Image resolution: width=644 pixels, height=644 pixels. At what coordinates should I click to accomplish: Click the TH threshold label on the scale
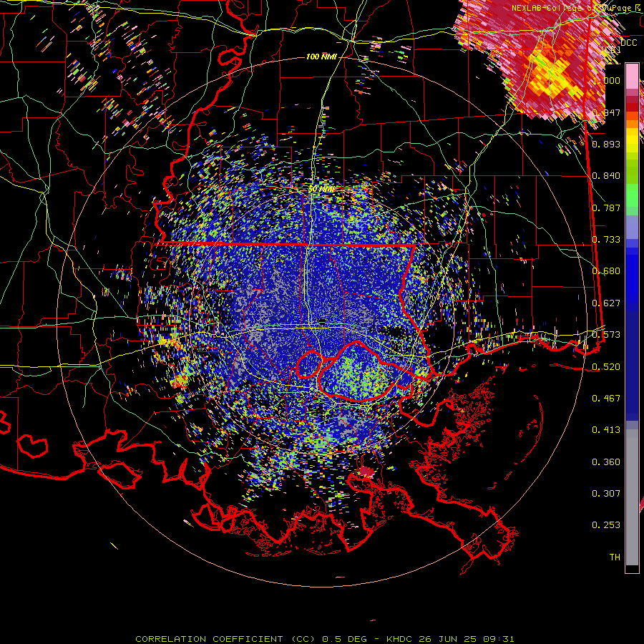click(x=615, y=557)
